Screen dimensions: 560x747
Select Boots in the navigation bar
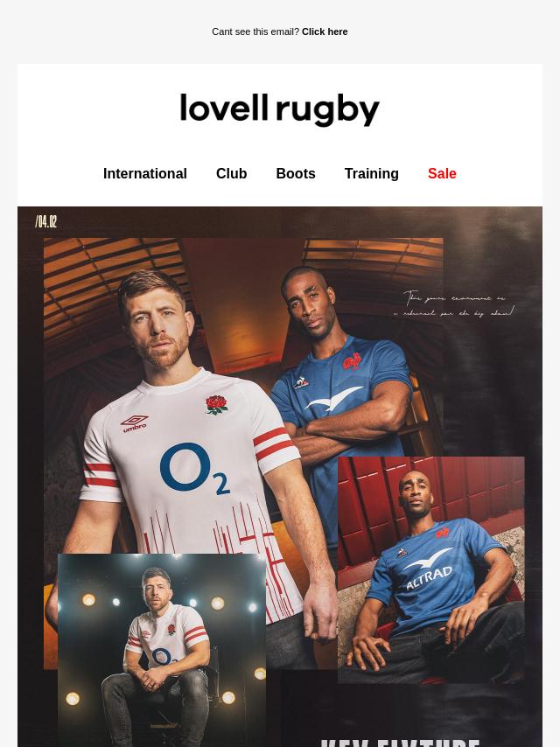296,174
